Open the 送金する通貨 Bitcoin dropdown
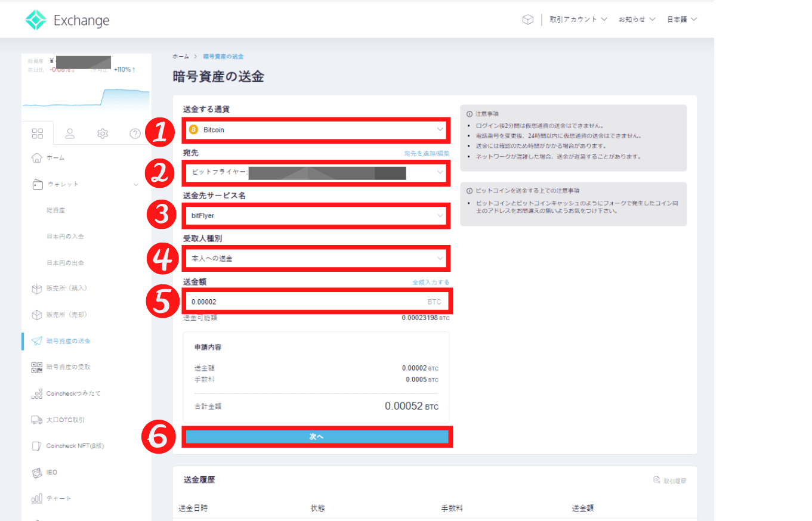812x521 pixels. pyautogui.click(x=316, y=129)
